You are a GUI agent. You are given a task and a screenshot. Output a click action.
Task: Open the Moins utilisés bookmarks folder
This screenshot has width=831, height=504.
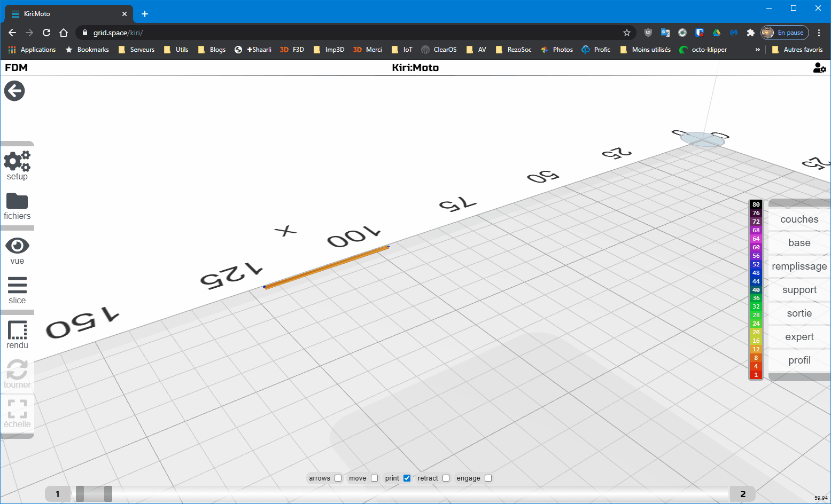click(645, 50)
